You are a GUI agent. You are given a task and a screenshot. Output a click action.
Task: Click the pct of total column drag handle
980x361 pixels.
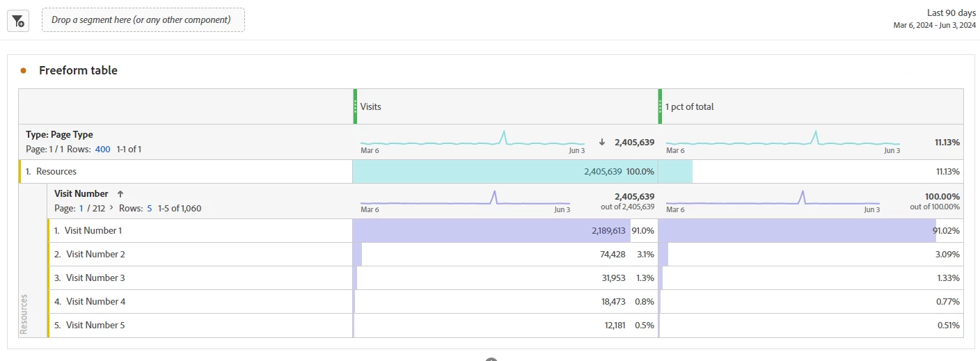[x=660, y=106]
